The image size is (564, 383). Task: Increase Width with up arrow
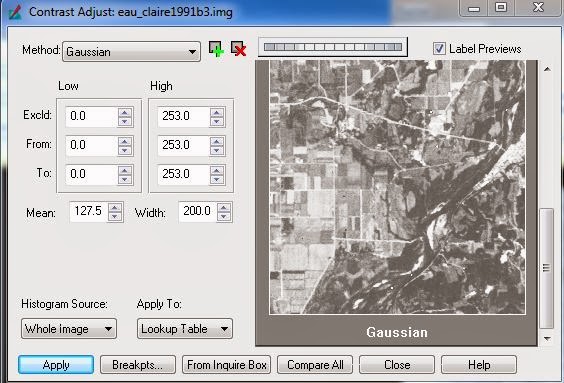224,208
